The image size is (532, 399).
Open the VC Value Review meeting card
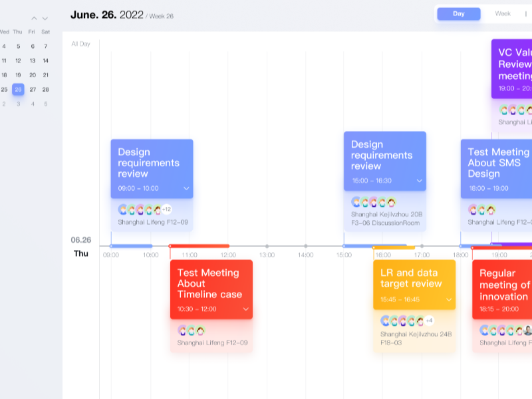(x=512, y=66)
